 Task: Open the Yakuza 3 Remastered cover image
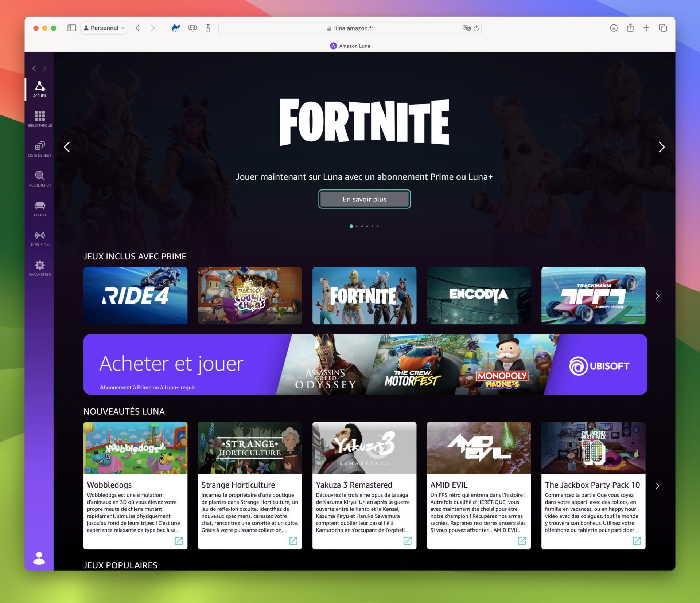[x=364, y=448]
